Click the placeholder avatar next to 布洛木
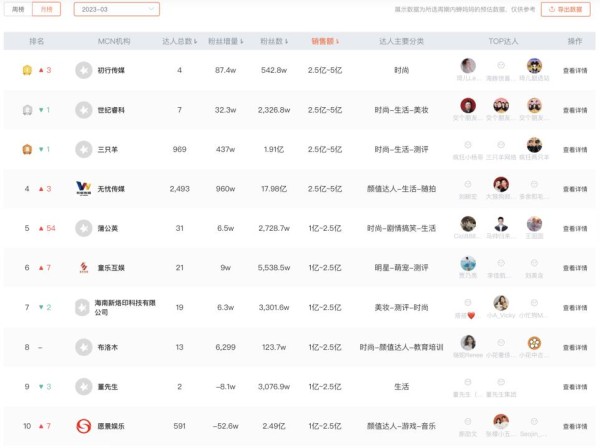Viewport: 600px width, 448px height. [84, 347]
